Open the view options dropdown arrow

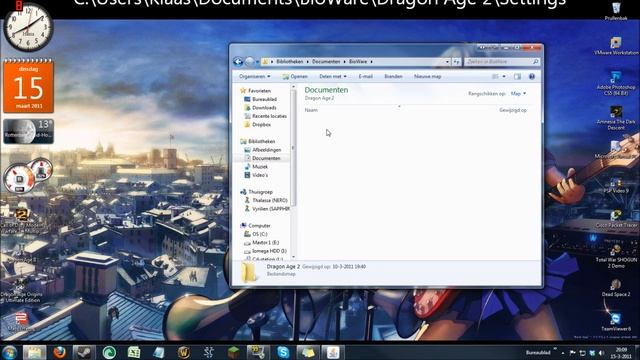[504, 77]
